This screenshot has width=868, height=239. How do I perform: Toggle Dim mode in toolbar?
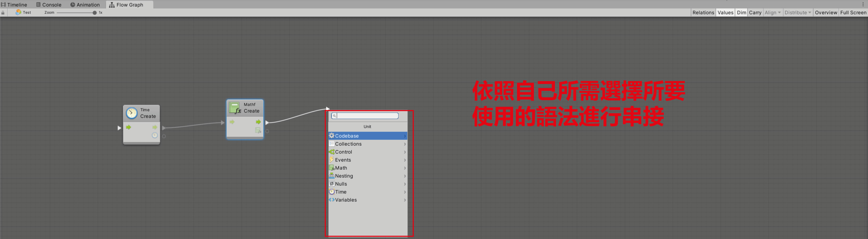click(x=741, y=13)
